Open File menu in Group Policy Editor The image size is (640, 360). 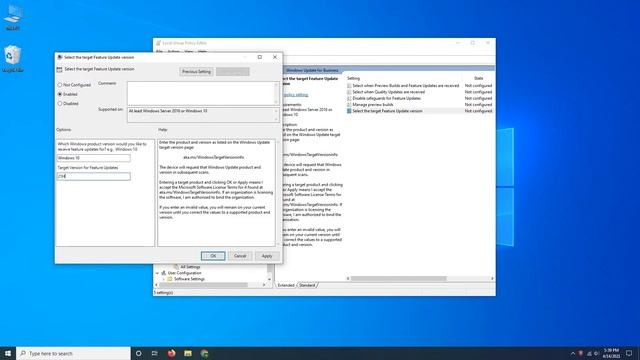tap(159, 52)
